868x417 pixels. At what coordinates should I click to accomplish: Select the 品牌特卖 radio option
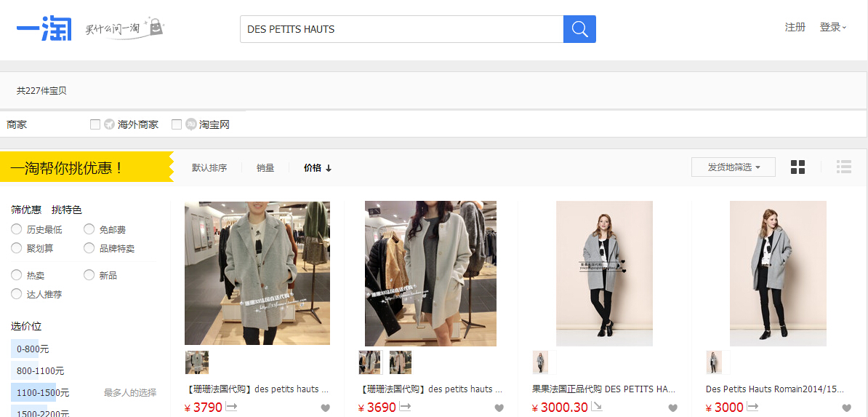89,248
